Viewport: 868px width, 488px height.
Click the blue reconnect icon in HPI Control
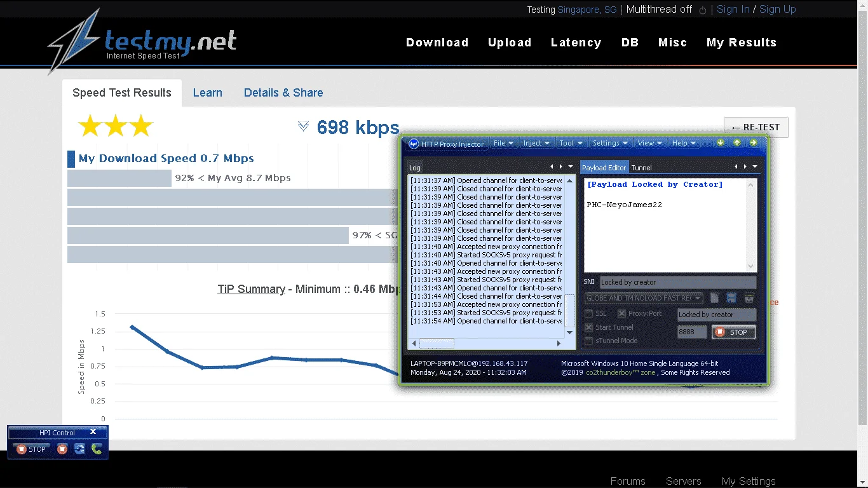[79, 449]
